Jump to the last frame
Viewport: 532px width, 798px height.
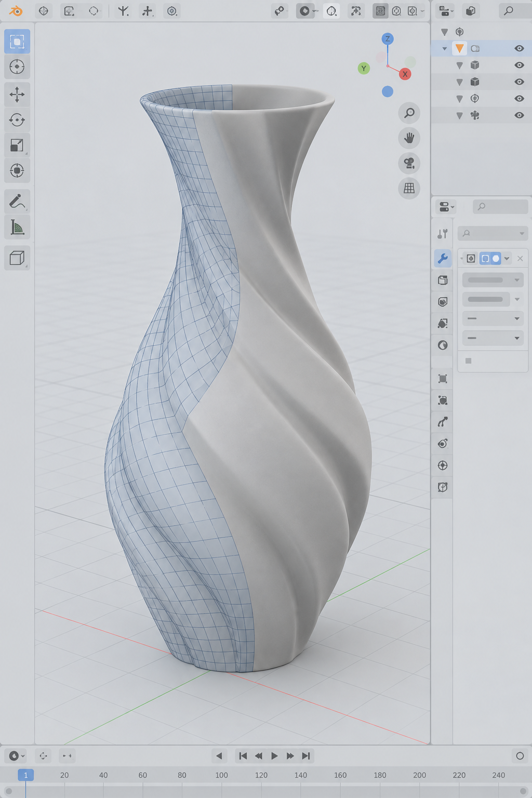pos(306,756)
